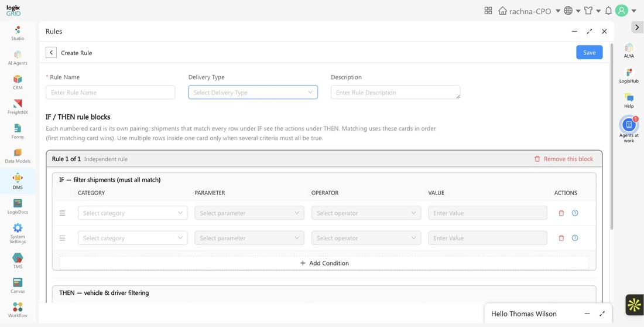The image size is (644, 327).
Task: Show help for first condition row
Action: tap(575, 213)
